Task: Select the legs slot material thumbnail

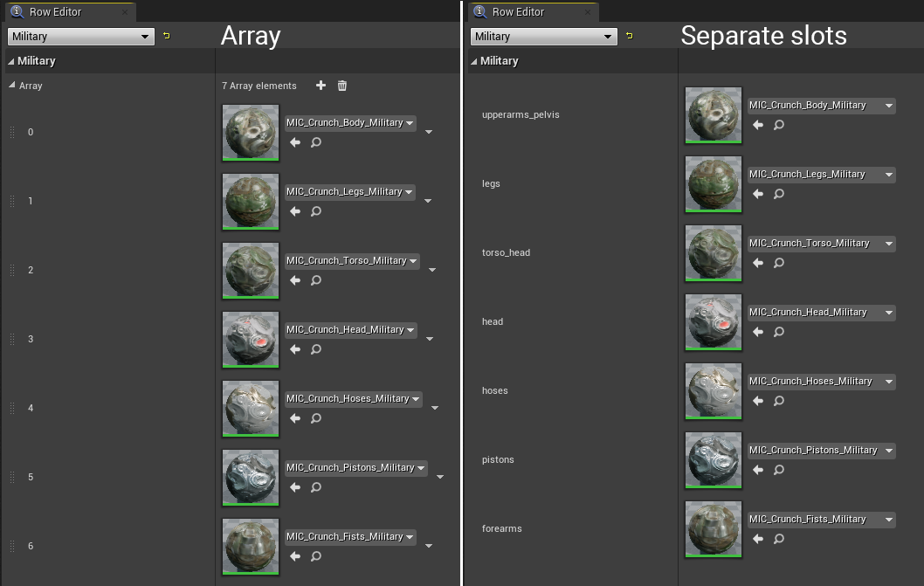Action: click(713, 184)
